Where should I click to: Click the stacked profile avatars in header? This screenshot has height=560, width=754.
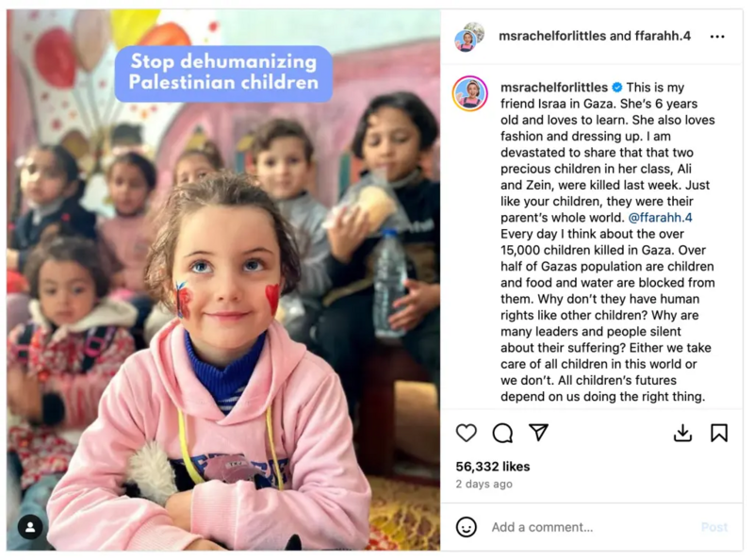click(468, 37)
